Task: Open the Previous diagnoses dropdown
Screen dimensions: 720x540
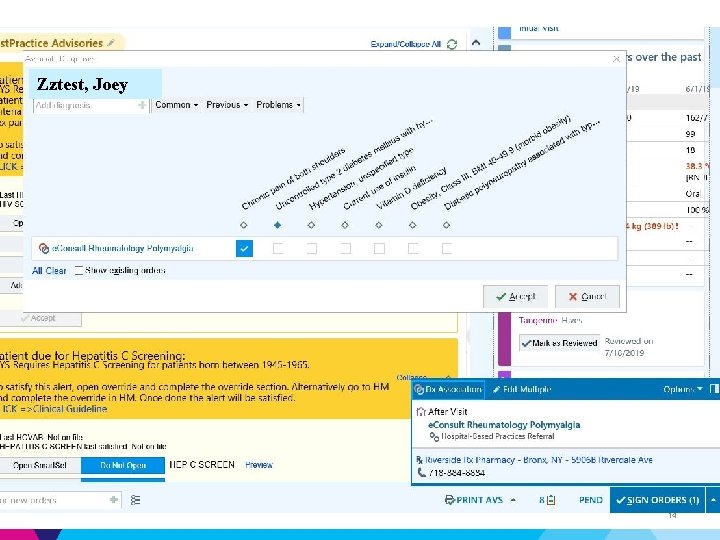Action: (227, 105)
